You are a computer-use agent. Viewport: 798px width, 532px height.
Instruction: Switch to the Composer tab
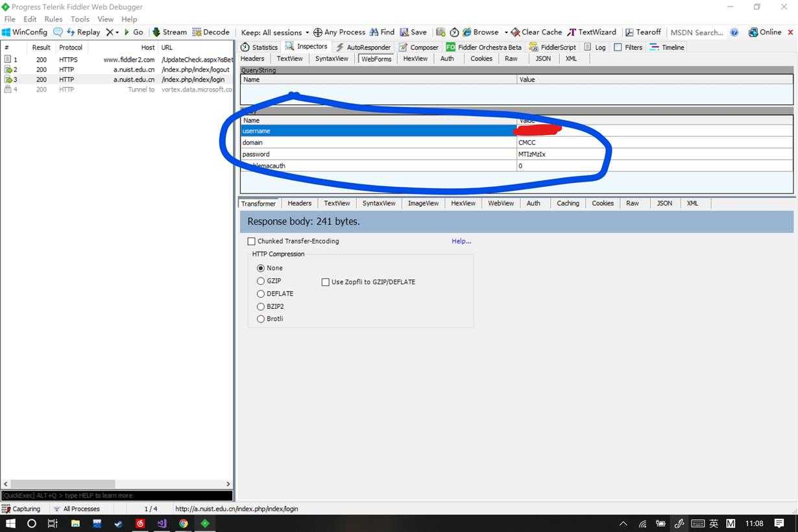coord(418,47)
